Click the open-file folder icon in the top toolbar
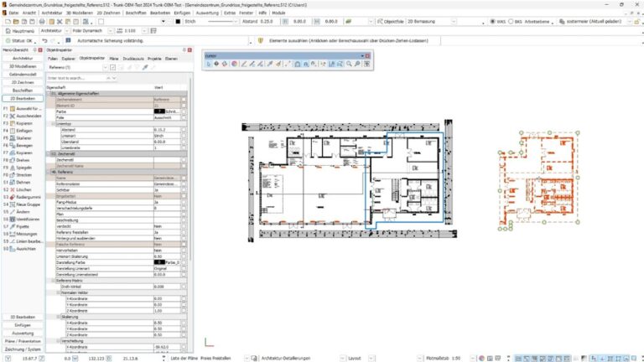 point(16,21)
